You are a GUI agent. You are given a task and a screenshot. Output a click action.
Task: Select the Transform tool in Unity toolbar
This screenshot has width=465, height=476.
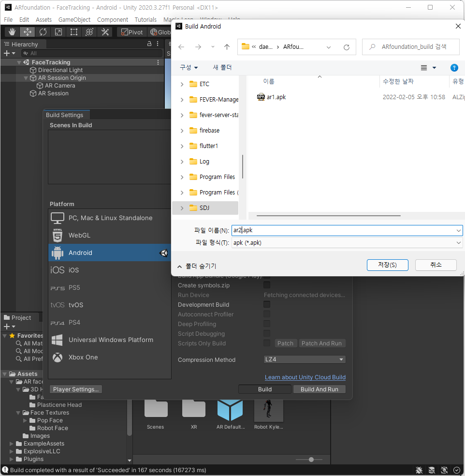pos(89,32)
